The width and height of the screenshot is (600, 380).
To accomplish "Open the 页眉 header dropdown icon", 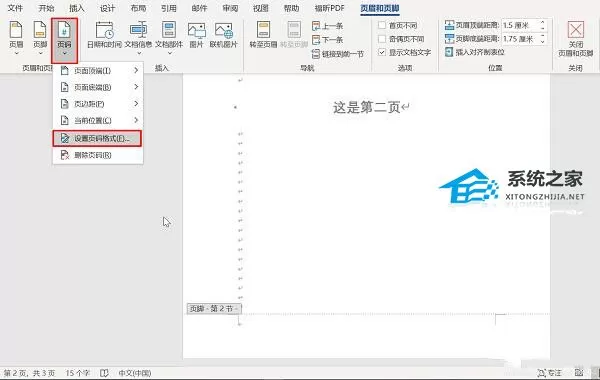I will pyautogui.click(x=16, y=38).
